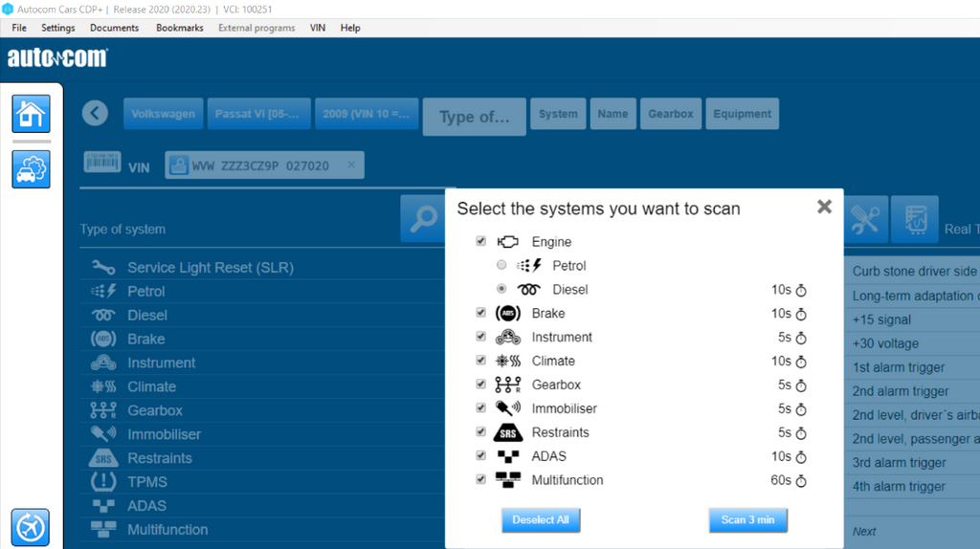Uncheck the Engine checkbox

(481, 242)
